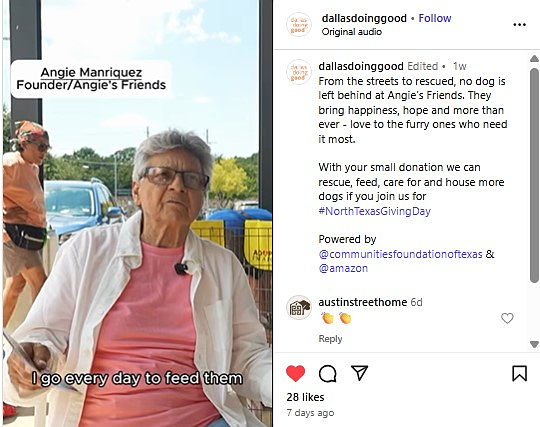540x427 pixels.
Task: Save post with the bookmark icon
Action: (519, 373)
